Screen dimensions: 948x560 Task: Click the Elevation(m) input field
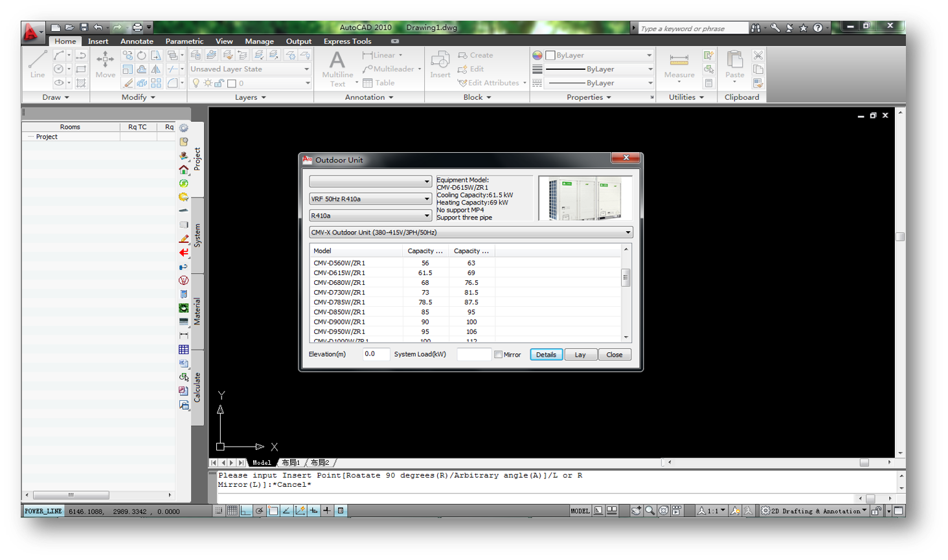376,354
